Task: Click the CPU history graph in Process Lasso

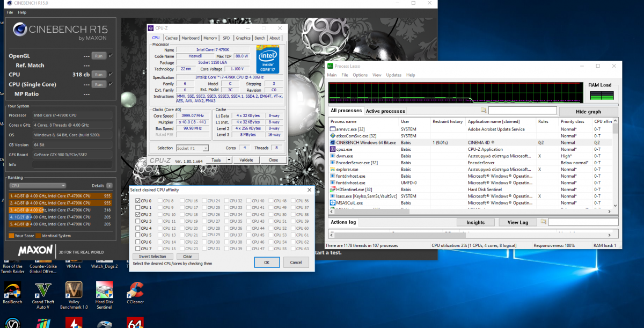Action: (456, 92)
